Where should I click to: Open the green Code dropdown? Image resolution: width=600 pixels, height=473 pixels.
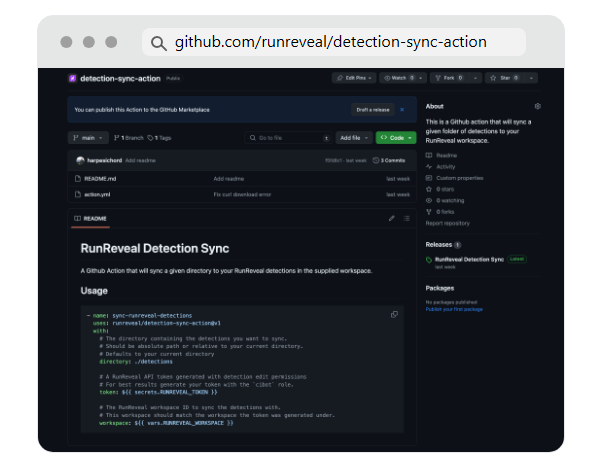396,138
